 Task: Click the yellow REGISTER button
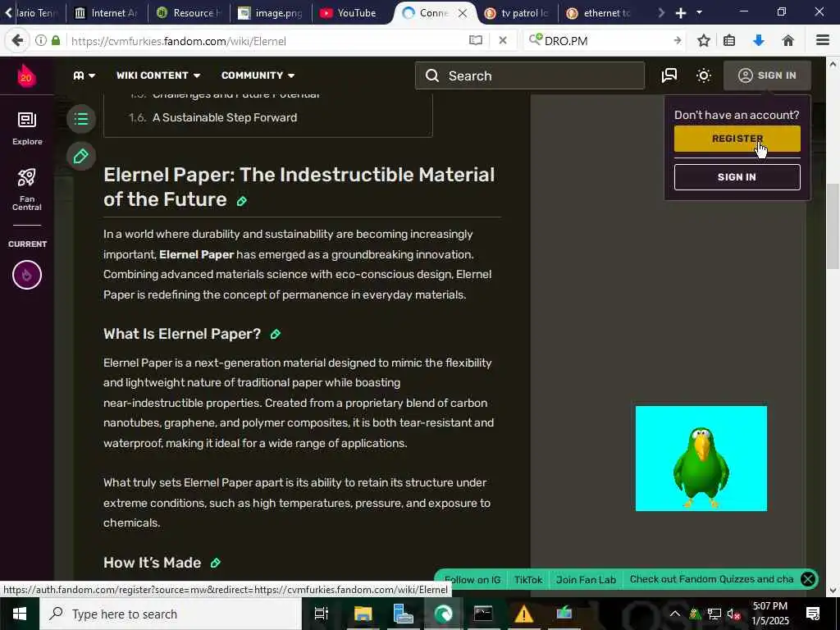coord(737,139)
